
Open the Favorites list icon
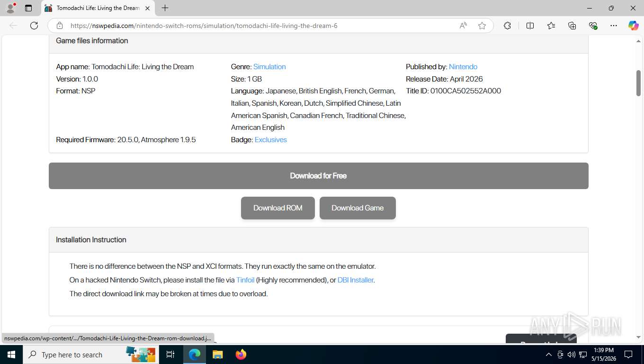point(551,26)
